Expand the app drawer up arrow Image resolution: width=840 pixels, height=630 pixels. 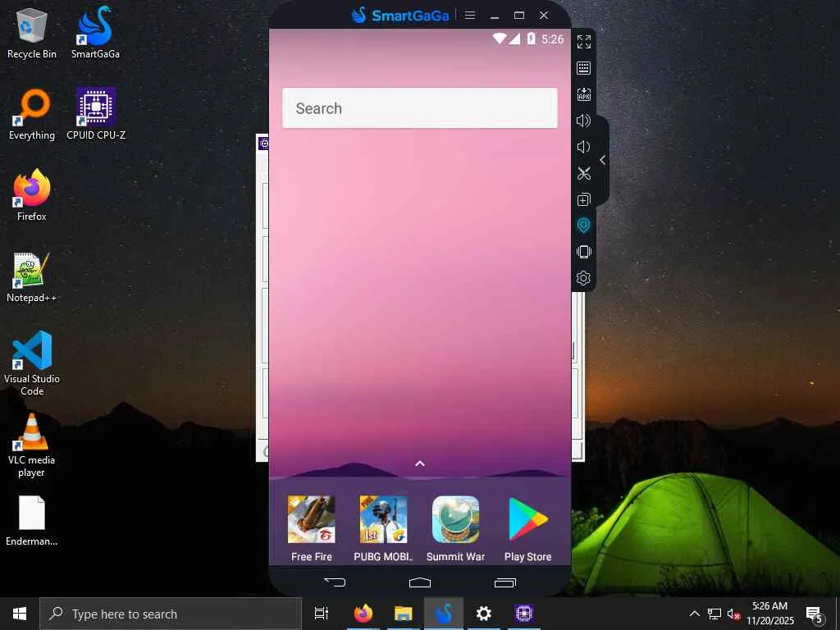420,463
